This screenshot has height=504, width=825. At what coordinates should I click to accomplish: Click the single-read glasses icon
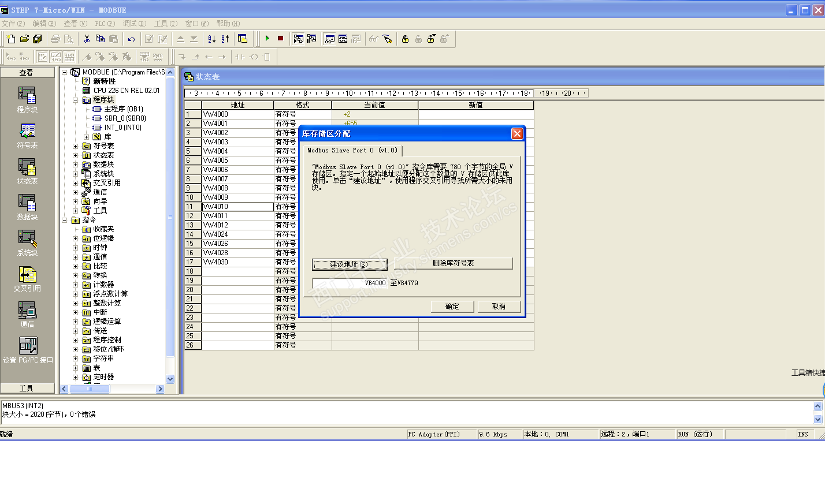[374, 39]
